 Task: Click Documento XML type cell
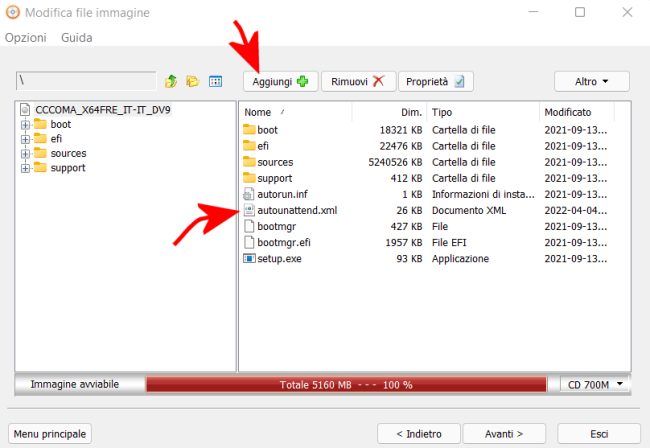click(469, 211)
